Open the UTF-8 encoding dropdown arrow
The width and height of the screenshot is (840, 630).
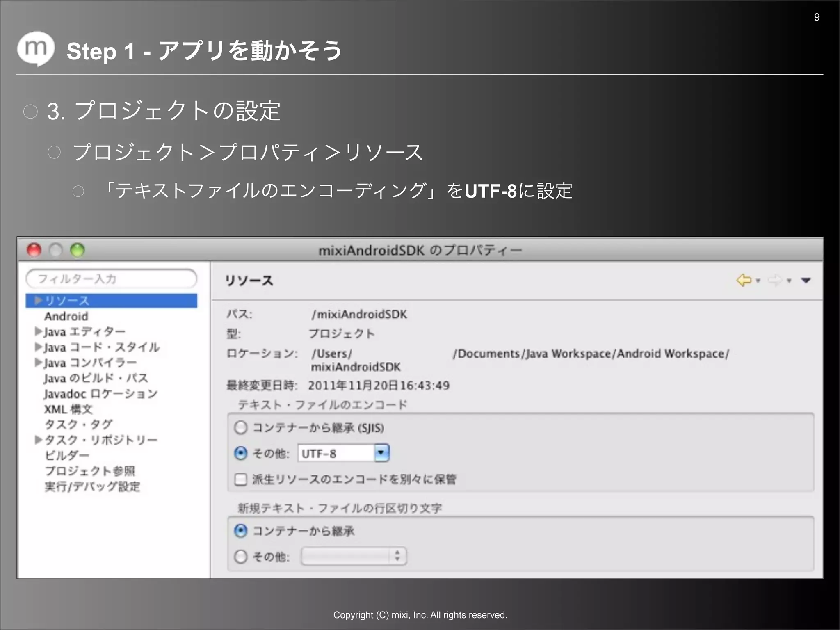[x=381, y=453]
